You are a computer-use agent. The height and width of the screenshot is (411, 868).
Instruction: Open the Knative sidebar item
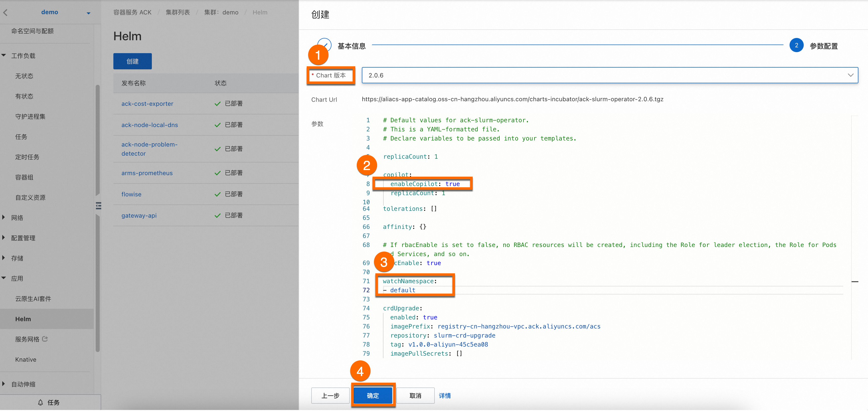point(26,359)
